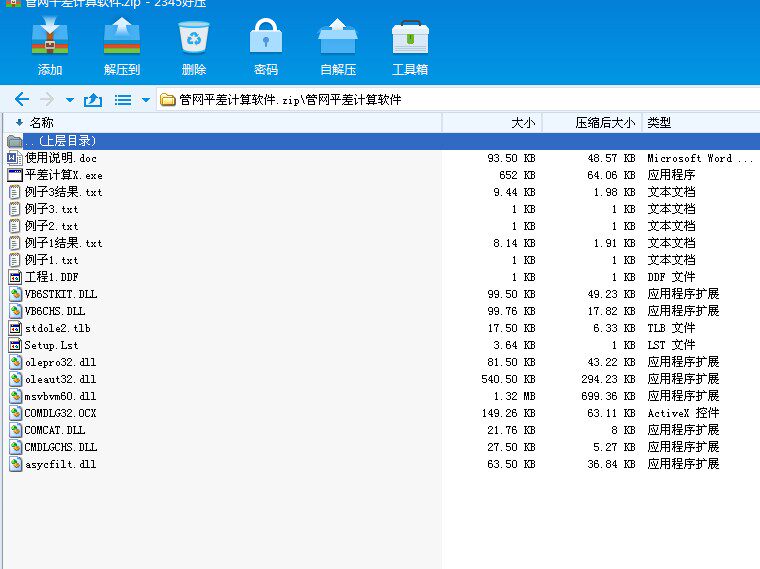Click compressed size 294.23 KB cell
Image resolution: width=760 pixels, height=569 pixels.
coord(608,379)
